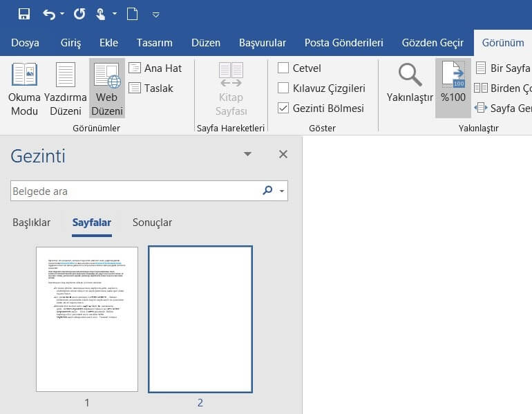Viewport: 532px width, 414px height.
Task: Click the Ana Hat view button
Action: tap(155, 68)
